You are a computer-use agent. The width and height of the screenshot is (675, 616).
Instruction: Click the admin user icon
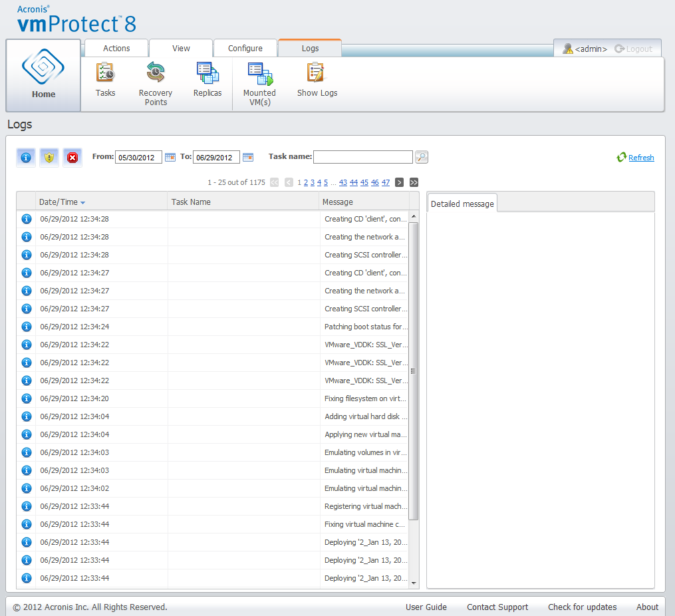click(x=568, y=49)
